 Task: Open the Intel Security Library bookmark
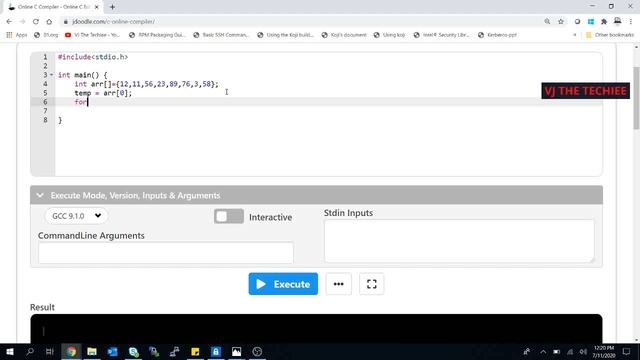pyautogui.click(x=442, y=35)
